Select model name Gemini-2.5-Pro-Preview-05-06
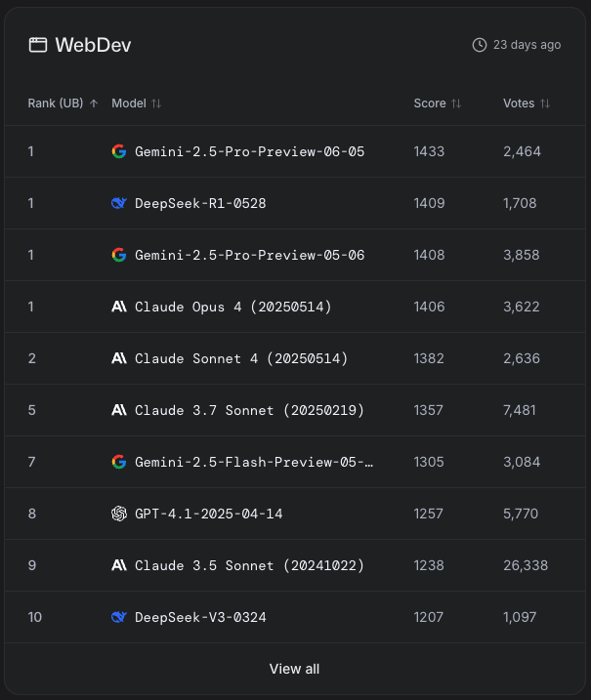 pos(250,256)
